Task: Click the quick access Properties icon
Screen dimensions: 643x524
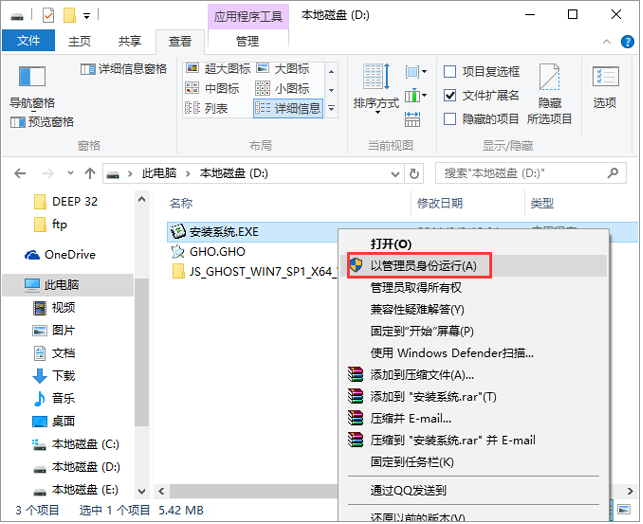Action: coord(48,16)
